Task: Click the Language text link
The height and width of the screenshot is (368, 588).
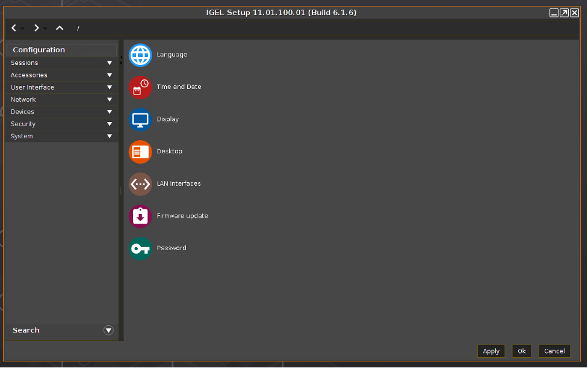Action: click(172, 55)
